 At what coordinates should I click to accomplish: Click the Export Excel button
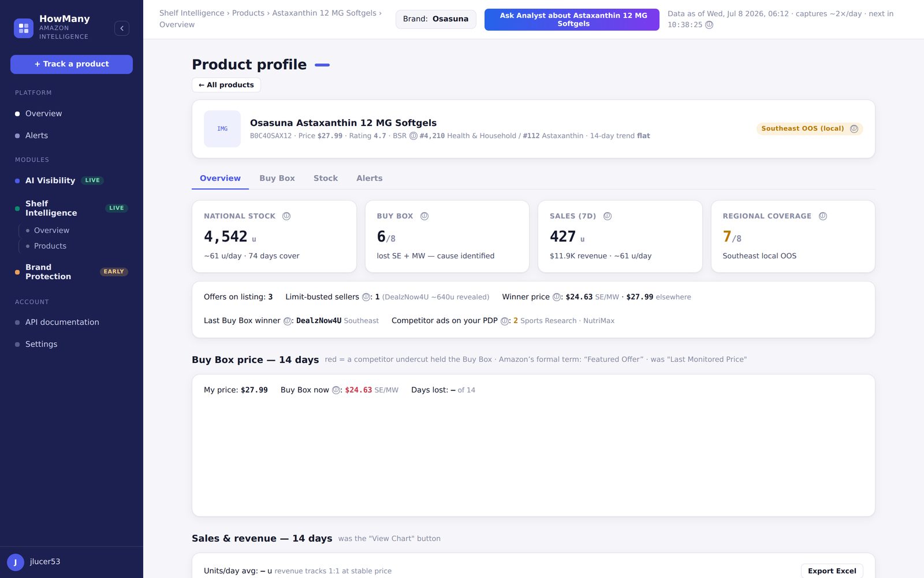[x=832, y=571]
